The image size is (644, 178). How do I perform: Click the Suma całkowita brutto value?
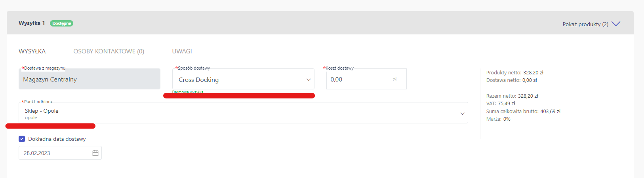(x=551, y=112)
